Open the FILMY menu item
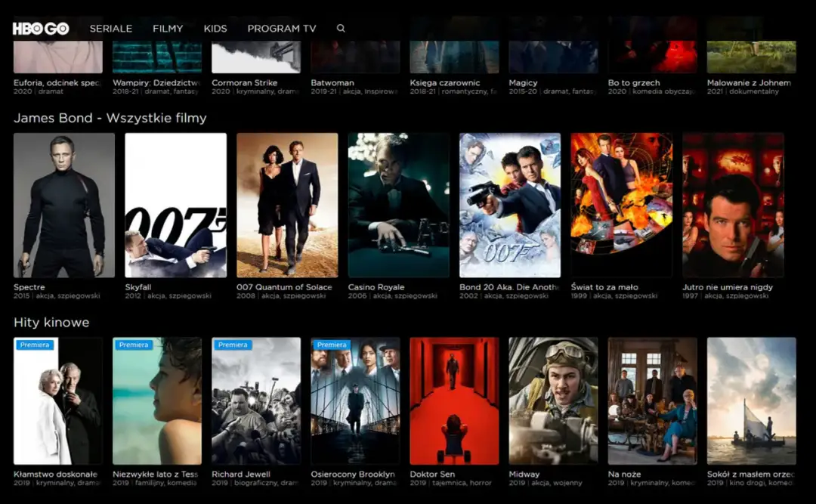This screenshot has height=504, width=816. (x=168, y=28)
